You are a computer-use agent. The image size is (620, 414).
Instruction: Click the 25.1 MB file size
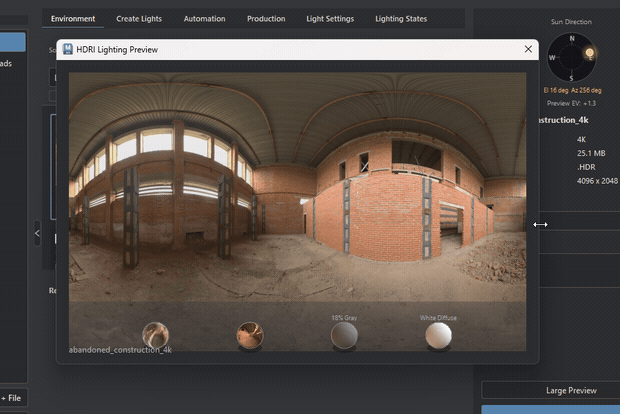tap(591, 153)
